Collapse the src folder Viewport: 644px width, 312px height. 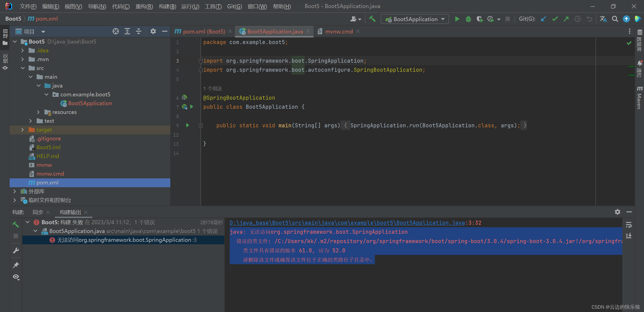23,68
